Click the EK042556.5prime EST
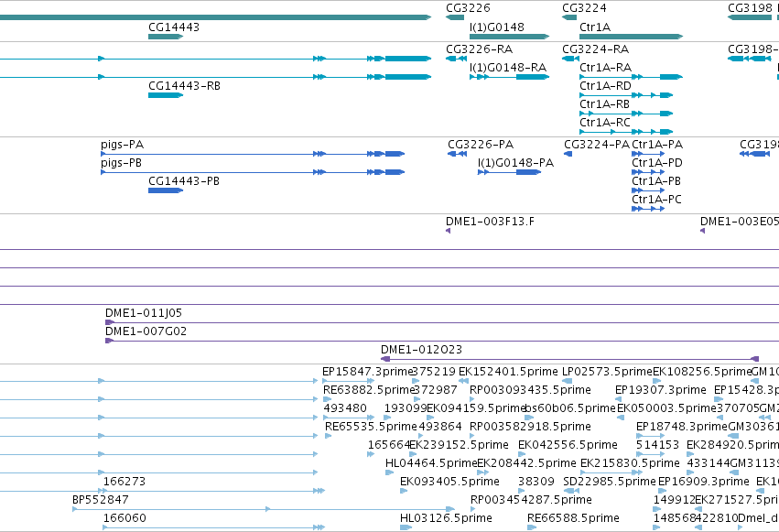The height and width of the screenshot is (532, 779). [x=522, y=454]
